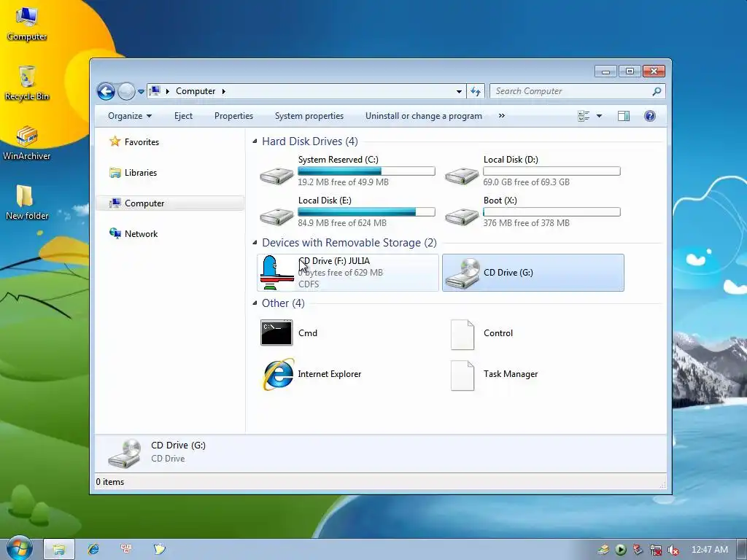
Task: Select the Local Disk (E:) drive icon
Action: tap(276, 216)
